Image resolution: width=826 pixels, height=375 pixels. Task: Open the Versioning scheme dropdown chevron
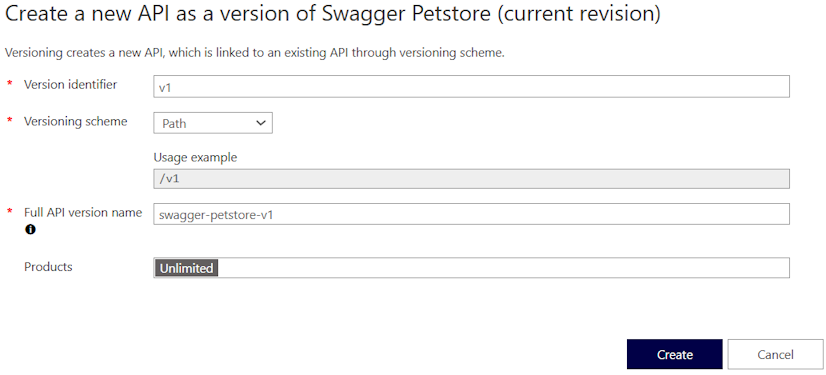click(x=260, y=123)
